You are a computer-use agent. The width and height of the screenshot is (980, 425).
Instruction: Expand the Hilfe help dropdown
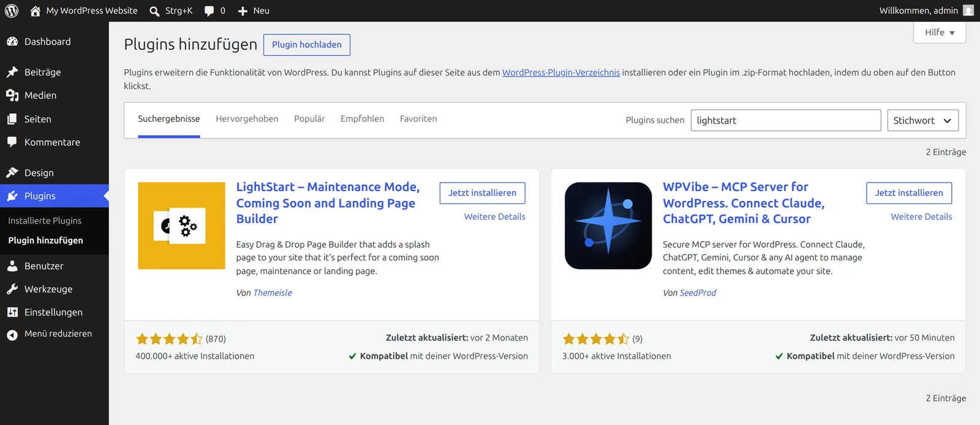(940, 32)
